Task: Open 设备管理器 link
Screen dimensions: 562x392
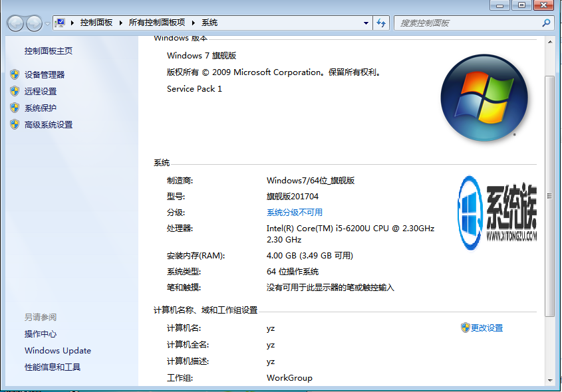Action: pos(45,74)
